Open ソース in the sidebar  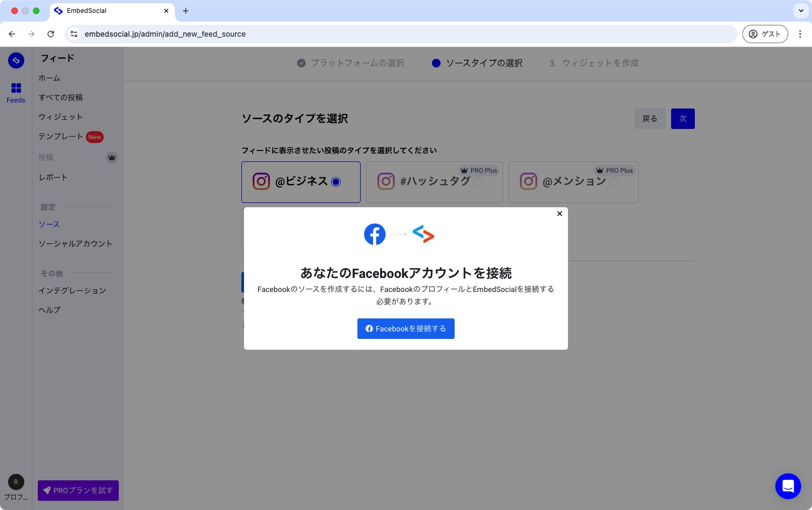[x=49, y=225]
